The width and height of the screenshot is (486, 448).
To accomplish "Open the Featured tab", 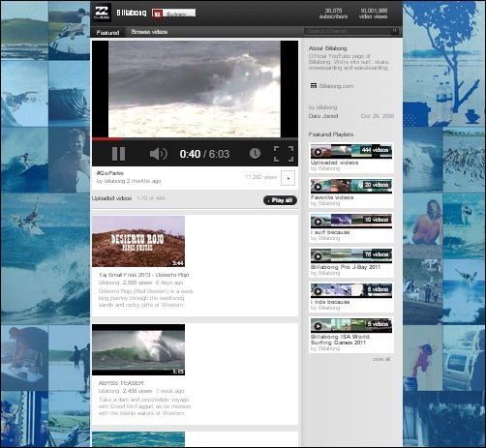I will pos(107,32).
